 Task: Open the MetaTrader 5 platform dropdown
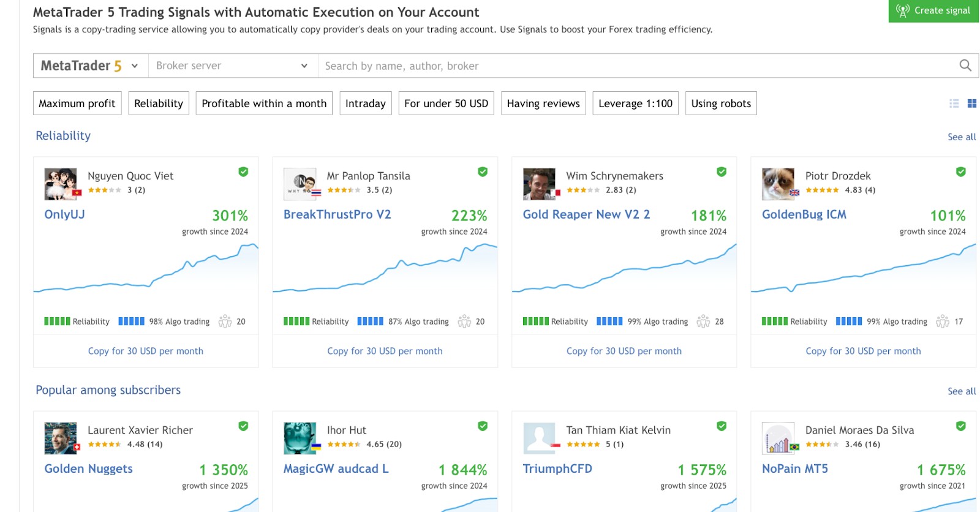(x=91, y=66)
